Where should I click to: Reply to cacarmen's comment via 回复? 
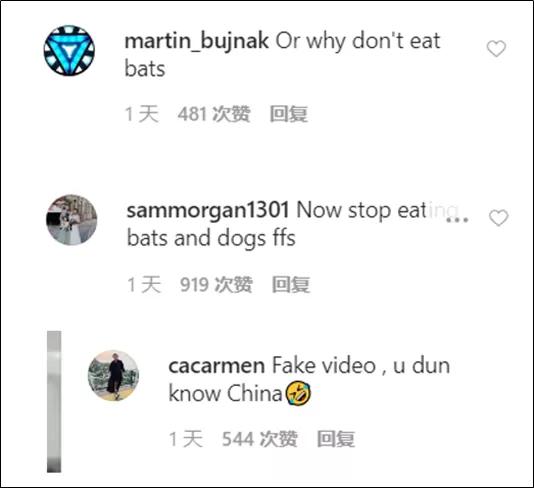coord(336,439)
